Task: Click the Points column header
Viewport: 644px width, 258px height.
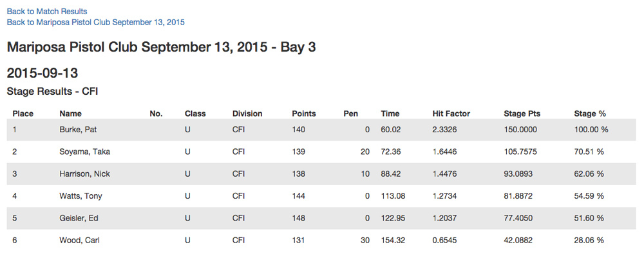Action: click(304, 114)
